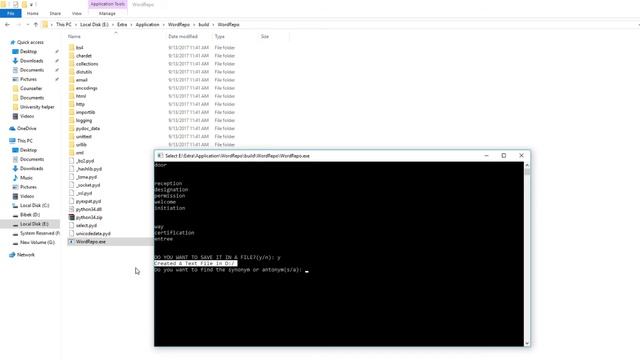Viewport: 640px width, 360px height.
Task: Switch to the Home ribbon tab
Action: pos(33,13)
